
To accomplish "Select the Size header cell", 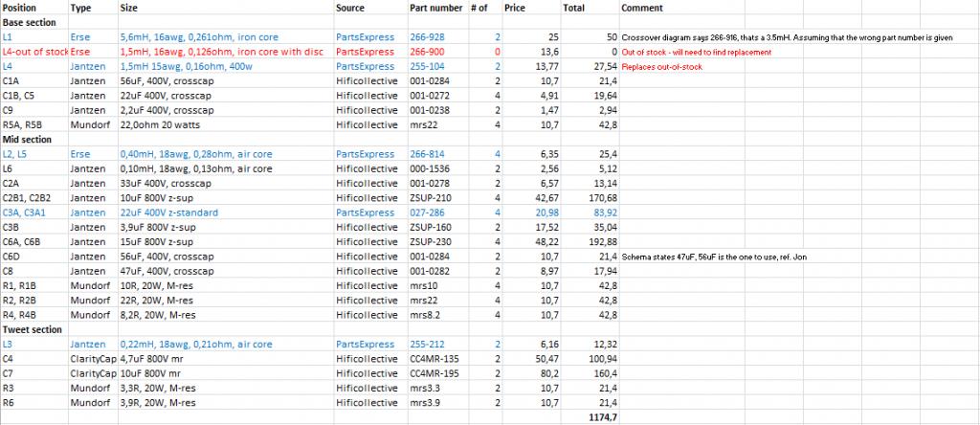I will (226, 8).
